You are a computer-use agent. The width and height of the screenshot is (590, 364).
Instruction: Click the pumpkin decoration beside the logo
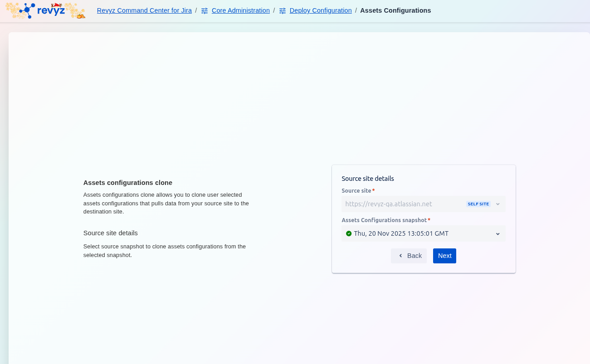tap(80, 15)
